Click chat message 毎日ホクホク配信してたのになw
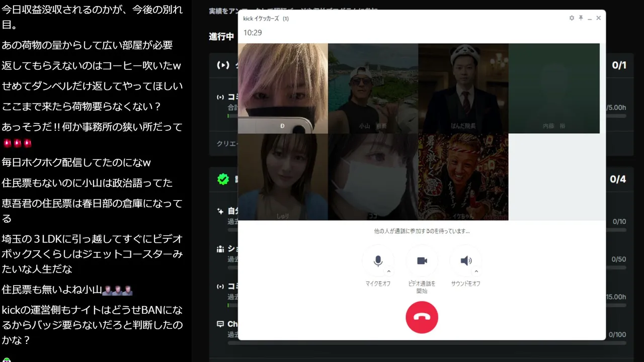 76,162
